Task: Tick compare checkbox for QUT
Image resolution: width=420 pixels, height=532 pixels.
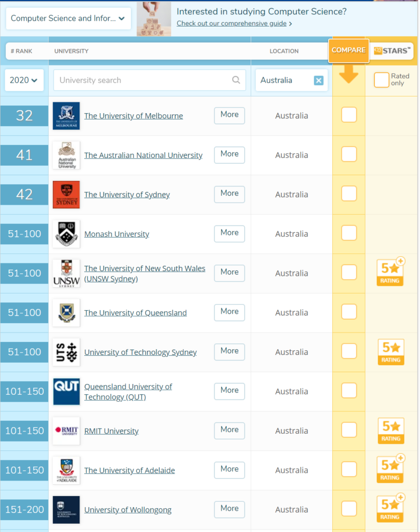Action: 349,390
